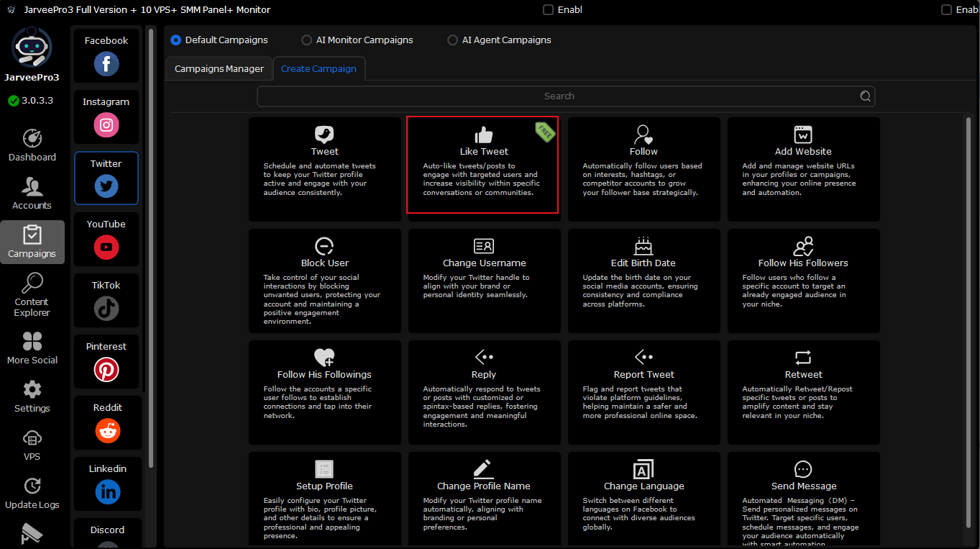Switch to the Campaigns Manager tab
Image resolution: width=980 pixels, height=549 pixels.
[219, 69]
